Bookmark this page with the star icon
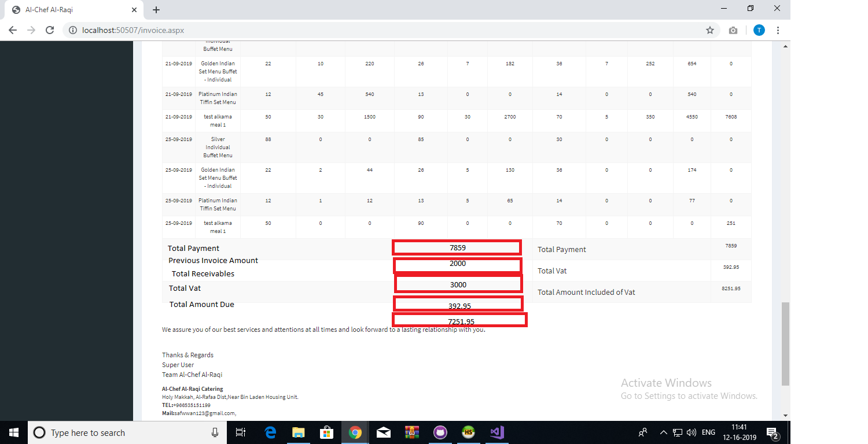 click(x=710, y=30)
